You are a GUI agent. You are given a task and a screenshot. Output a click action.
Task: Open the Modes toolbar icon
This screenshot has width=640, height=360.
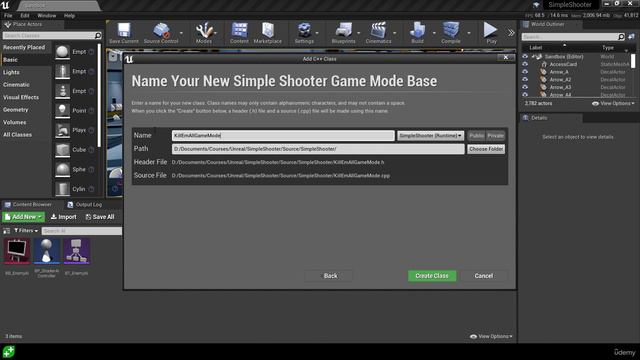pos(204,33)
